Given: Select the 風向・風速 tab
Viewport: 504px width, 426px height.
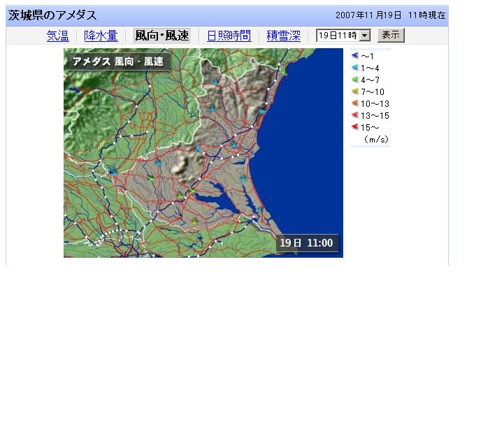Looking at the screenshot, I should (x=161, y=36).
